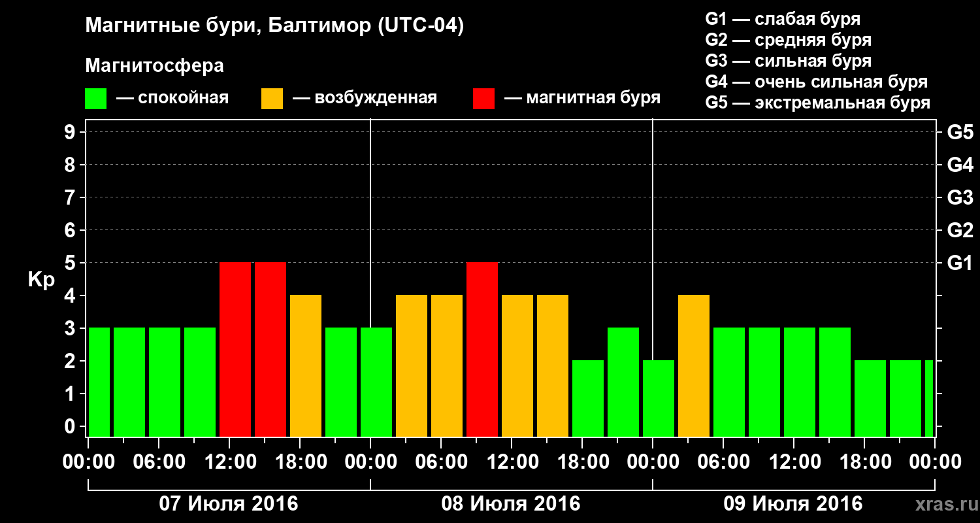Click the yellow 'возбужденная' legend swatch
Screen dimensions: 980x523
[x=272, y=99]
